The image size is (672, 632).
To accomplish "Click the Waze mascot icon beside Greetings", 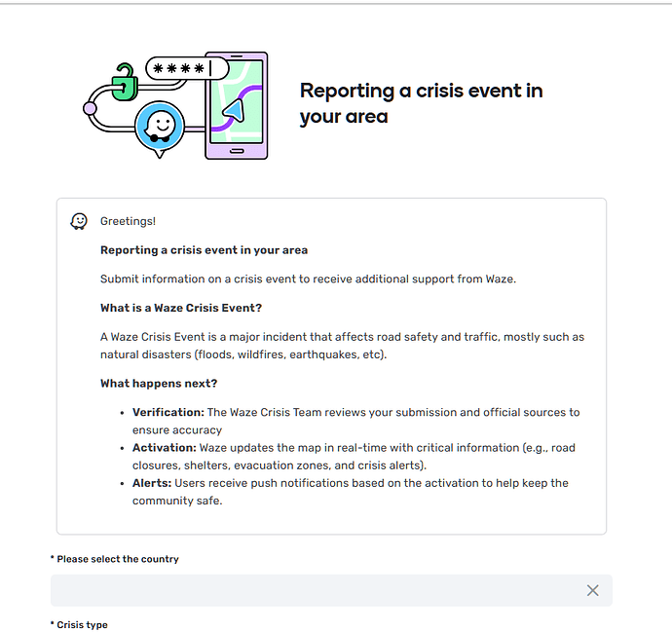I will click(x=79, y=221).
